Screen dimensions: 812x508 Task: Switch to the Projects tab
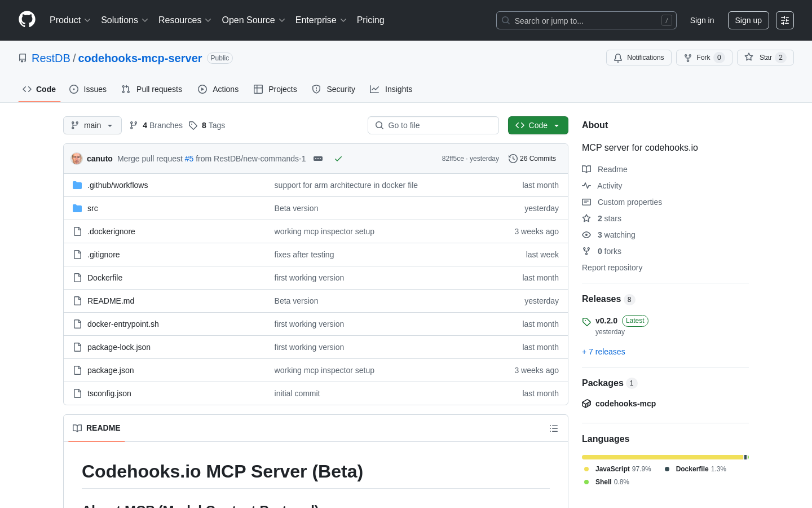[x=275, y=89]
